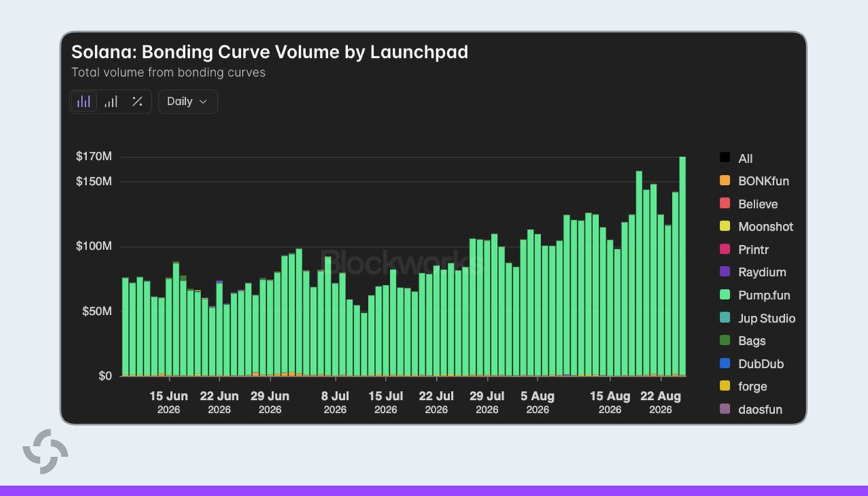Toggle Pump.fun series in legend

pos(754,296)
